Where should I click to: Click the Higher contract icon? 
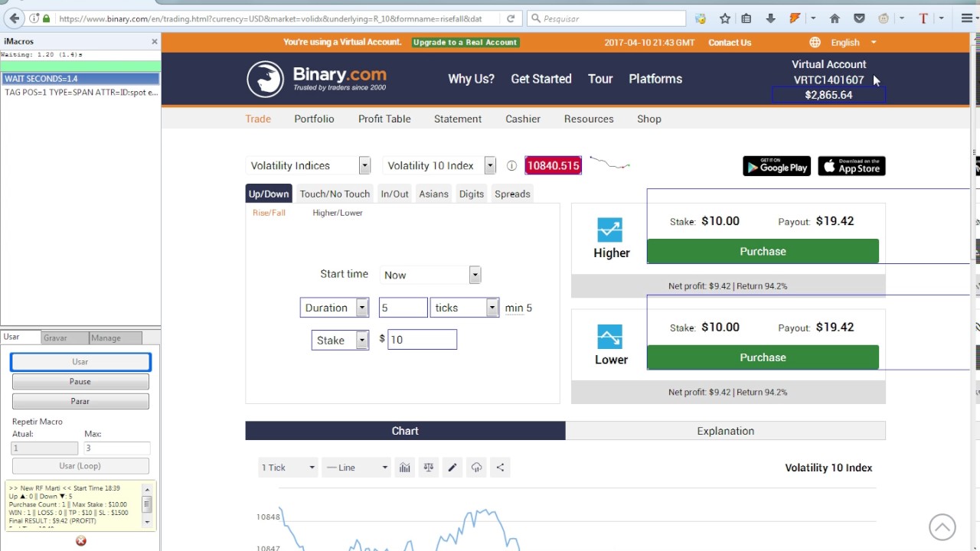pos(610,230)
